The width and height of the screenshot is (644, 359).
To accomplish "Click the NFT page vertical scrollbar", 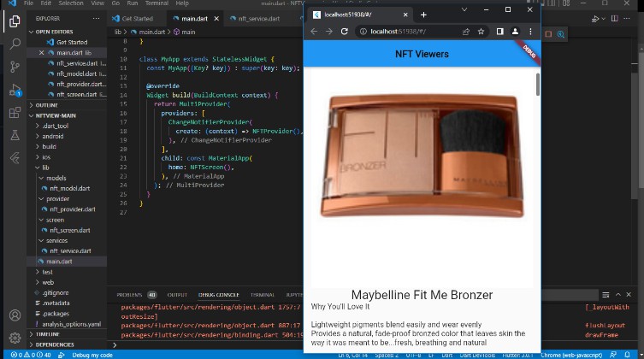I will tap(538, 84).
